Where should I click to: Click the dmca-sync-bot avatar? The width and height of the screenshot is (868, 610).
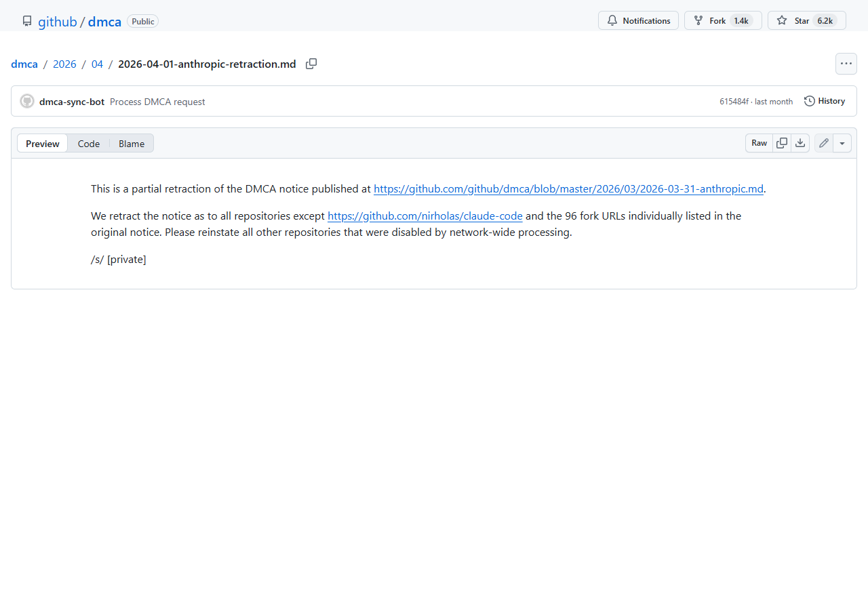point(27,101)
